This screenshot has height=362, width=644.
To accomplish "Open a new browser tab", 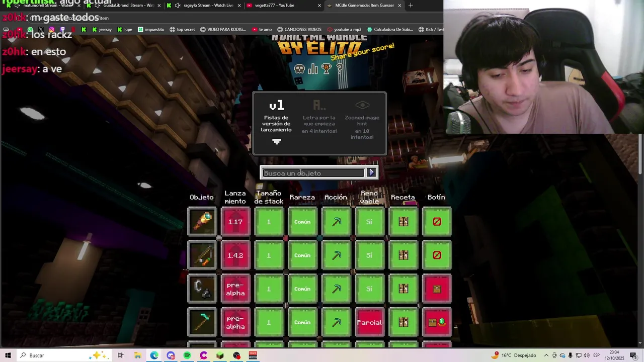I will point(411,6).
